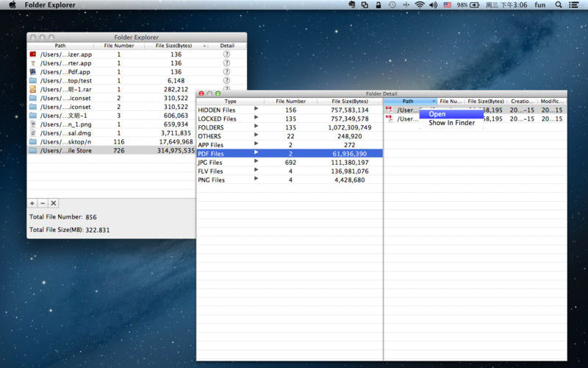Click the remove (−) folder button
This screenshot has width=588, height=368.
pos(43,203)
